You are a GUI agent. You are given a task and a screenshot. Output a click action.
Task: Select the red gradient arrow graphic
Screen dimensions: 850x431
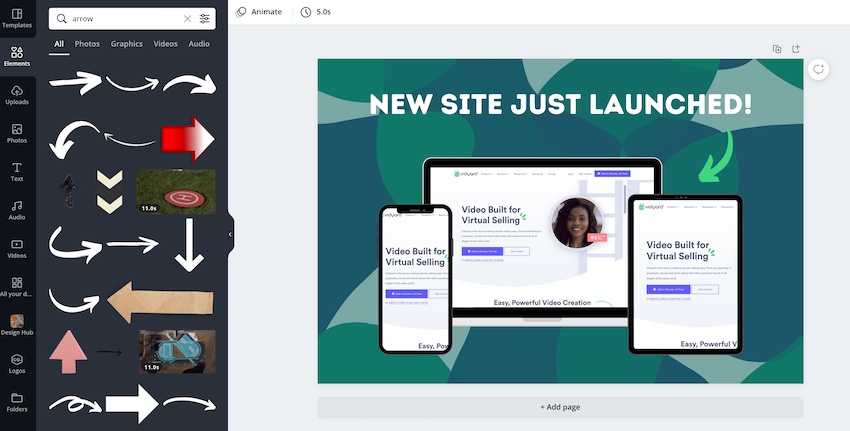(188, 139)
